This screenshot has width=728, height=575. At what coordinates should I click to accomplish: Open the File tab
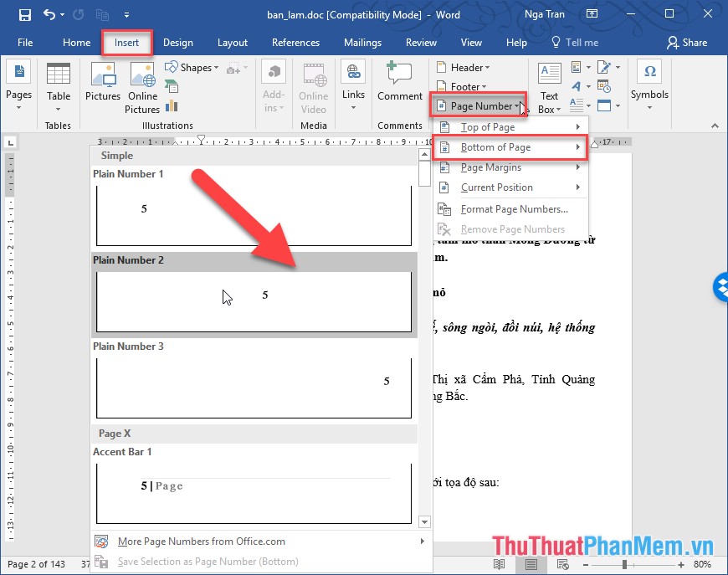pos(25,43)
